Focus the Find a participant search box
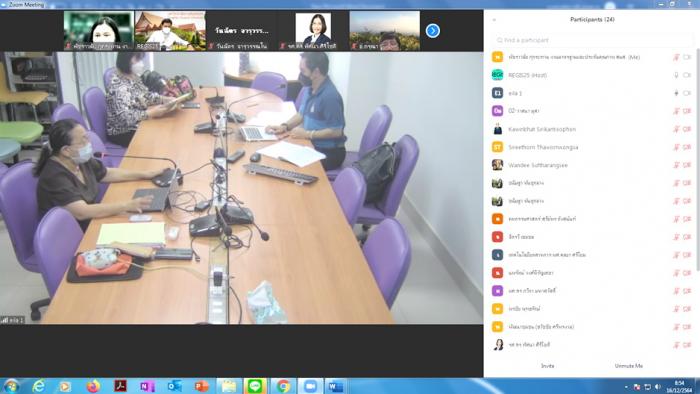The width and height of the screenshot is (700, 394). (x=593, y=40)
